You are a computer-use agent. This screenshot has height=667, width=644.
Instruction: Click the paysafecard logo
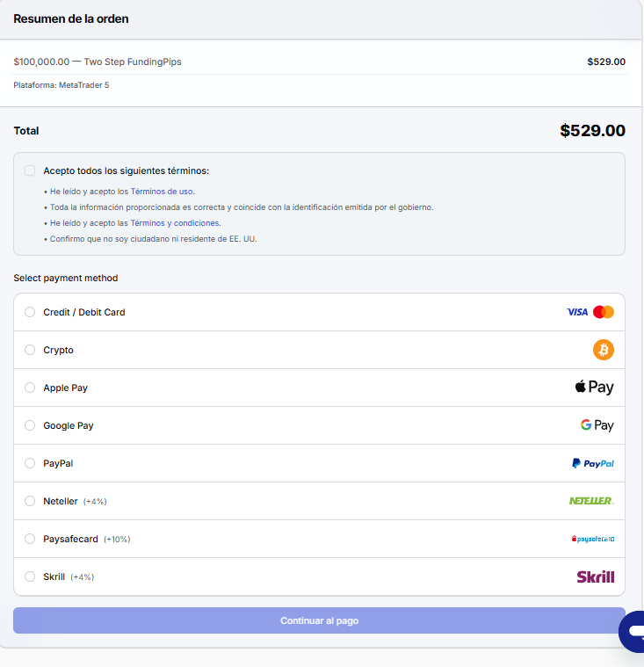tap(593, 539)
